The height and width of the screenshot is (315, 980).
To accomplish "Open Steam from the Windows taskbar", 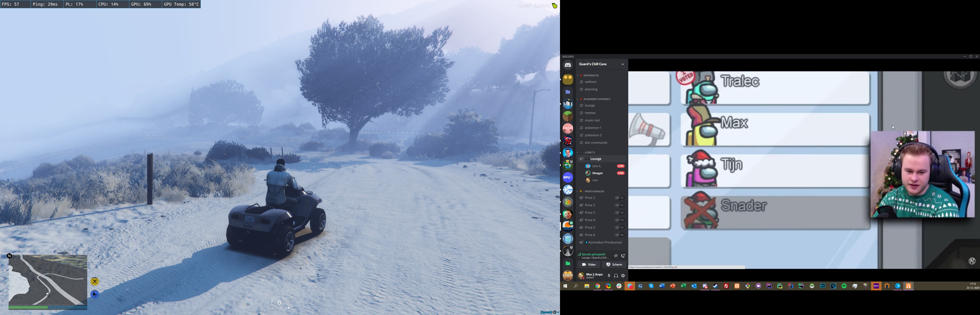I will point(715,286).
